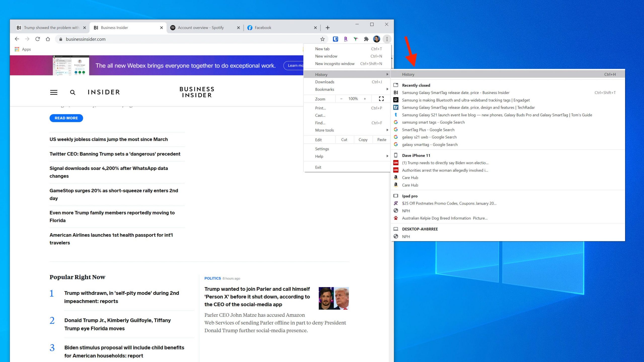Select New incognito window
644x362 pixels.
tap(347, 64)
